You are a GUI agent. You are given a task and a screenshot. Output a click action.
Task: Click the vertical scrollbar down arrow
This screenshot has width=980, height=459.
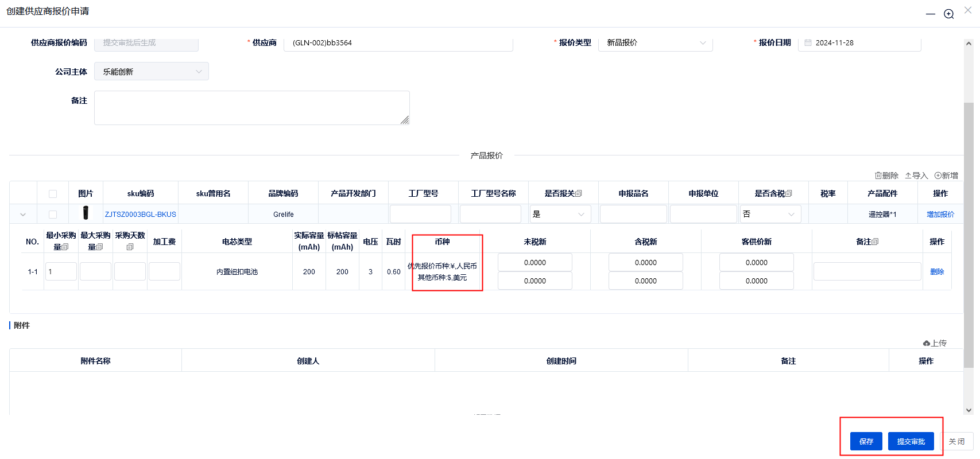pyautogui.click(x=969, y=410)
